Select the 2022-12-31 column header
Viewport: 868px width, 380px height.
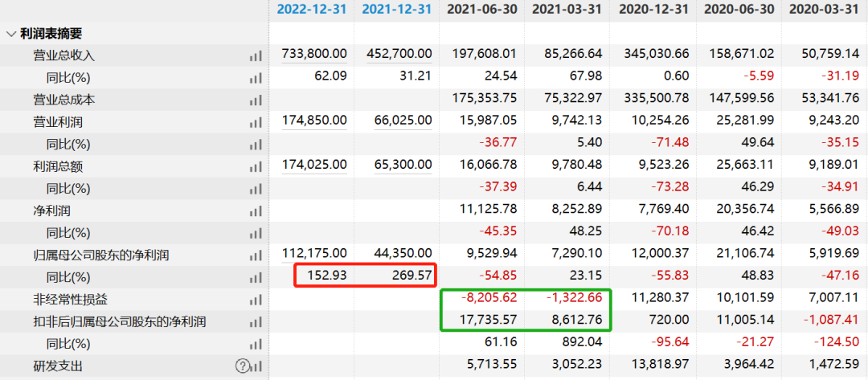313,10
